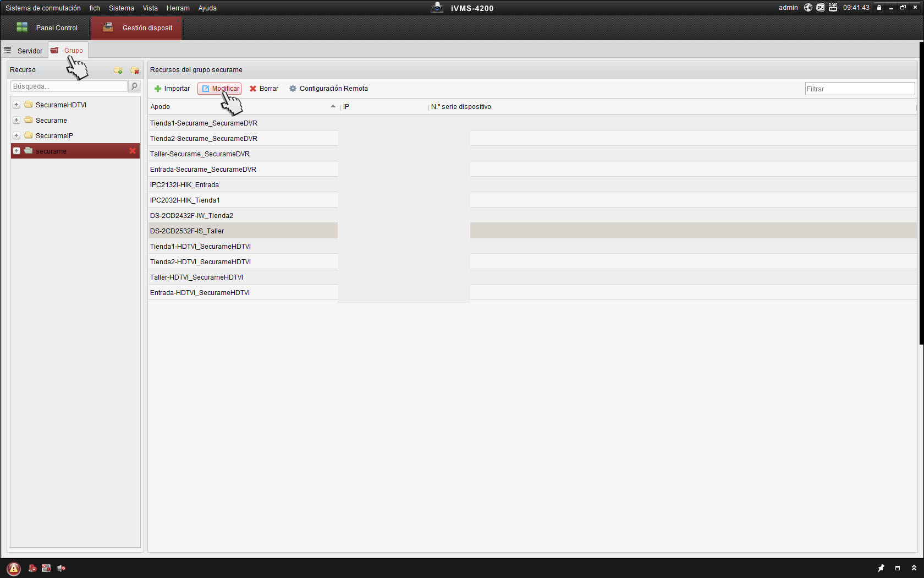Click the Gestión disposit device icon

[x=108, y=27]
